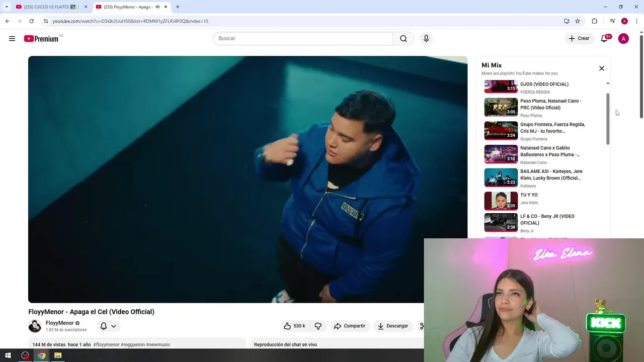
Task: Open the account avatar menu
Action: tap(623, 39)
